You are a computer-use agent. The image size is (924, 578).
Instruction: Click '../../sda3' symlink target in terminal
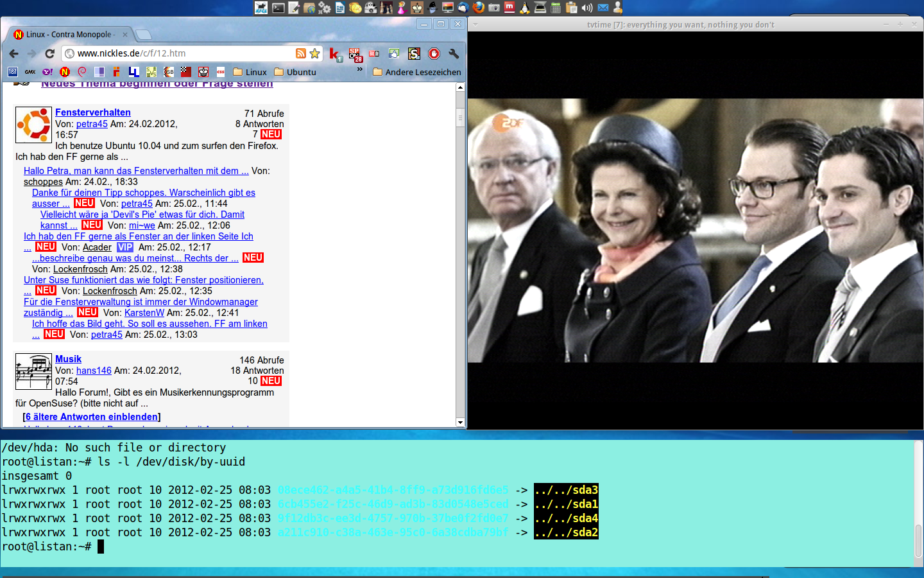[x=566, y=490]
